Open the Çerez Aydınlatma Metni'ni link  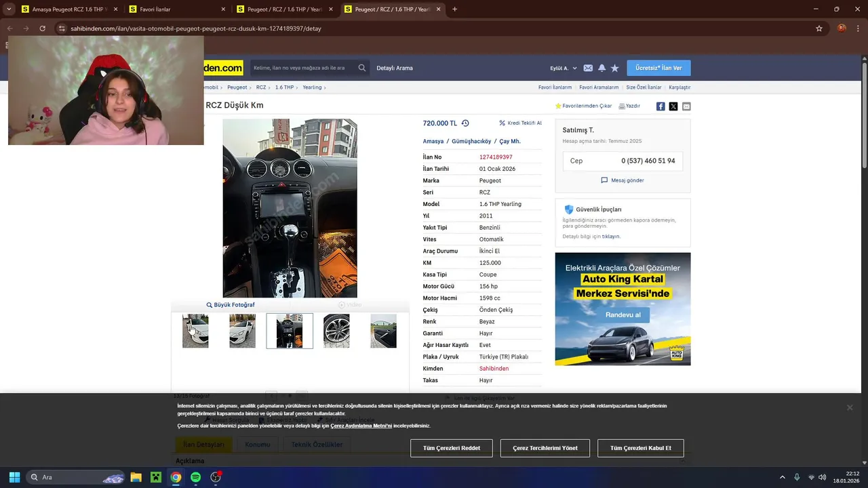tap(361, 426)
